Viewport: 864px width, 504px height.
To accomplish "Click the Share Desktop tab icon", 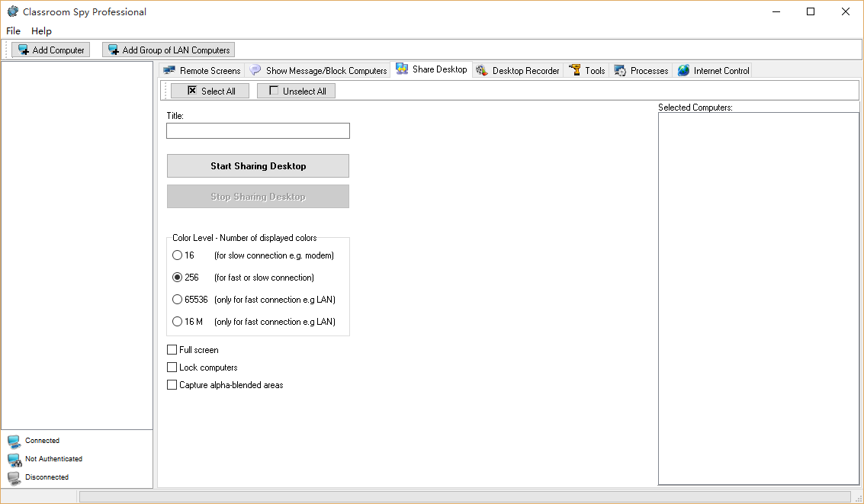I will pyautogui.click(x=402, y=69).
